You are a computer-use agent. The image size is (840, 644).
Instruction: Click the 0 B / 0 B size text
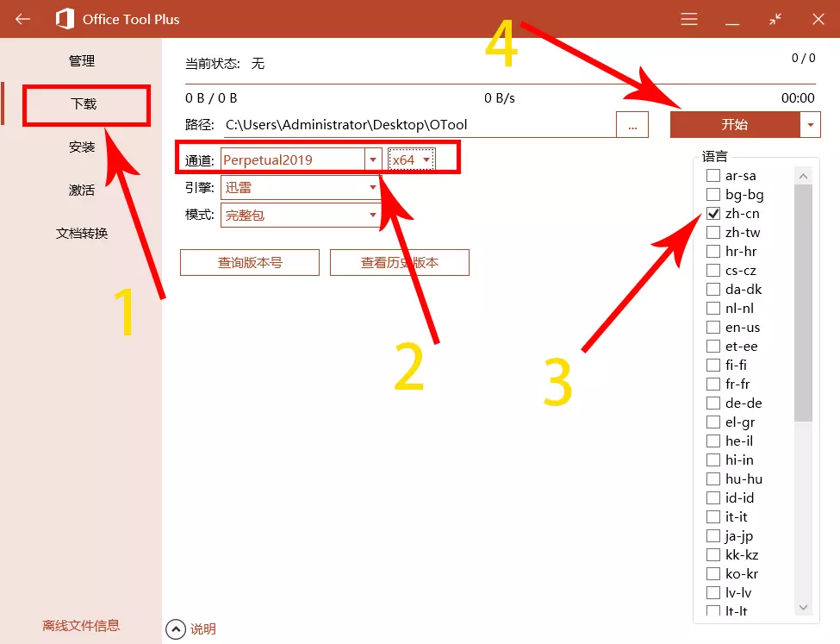(x=211, y=98)
